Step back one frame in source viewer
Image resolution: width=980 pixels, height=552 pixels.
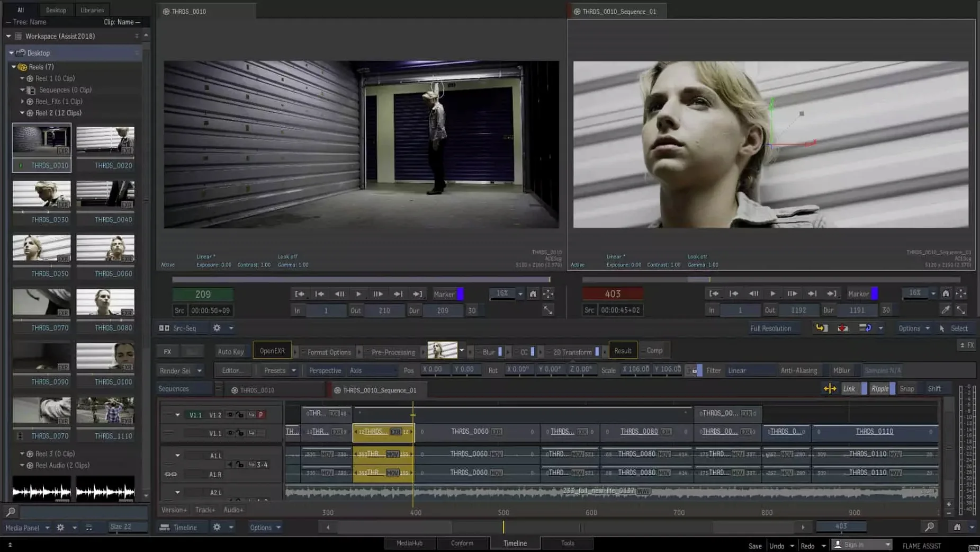click(339, 294)
